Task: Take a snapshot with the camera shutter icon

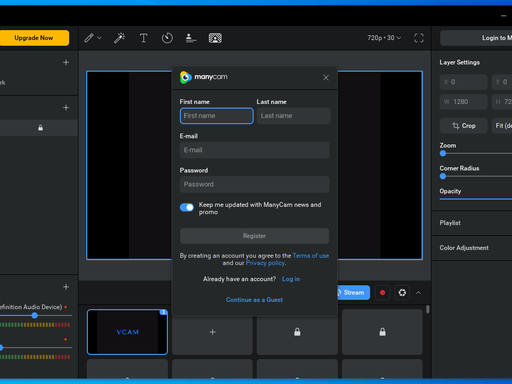Action: 402,293
